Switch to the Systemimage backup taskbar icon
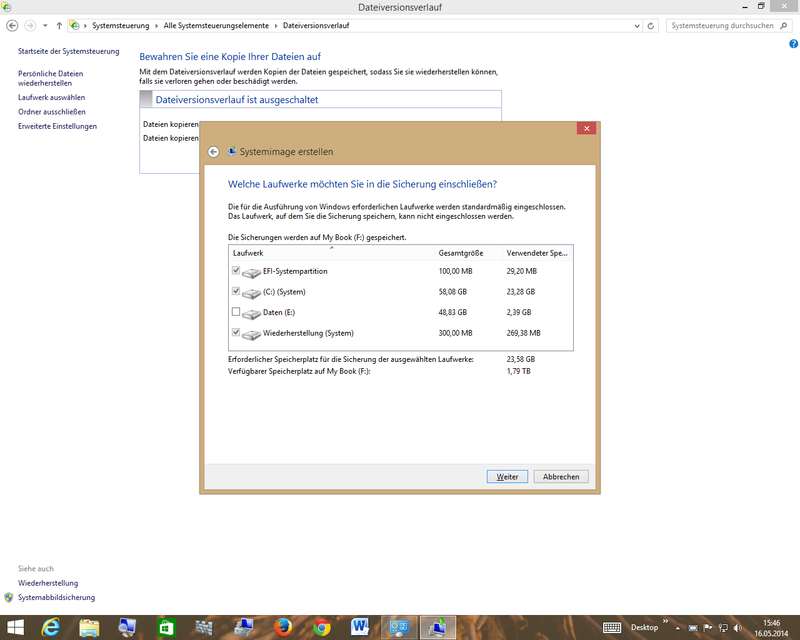 click(x=438, y=628)
